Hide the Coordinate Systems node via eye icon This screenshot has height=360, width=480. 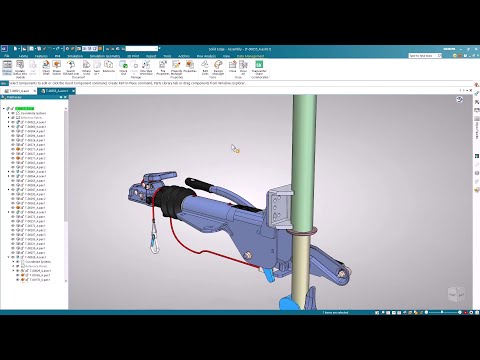tap(13, 113)
